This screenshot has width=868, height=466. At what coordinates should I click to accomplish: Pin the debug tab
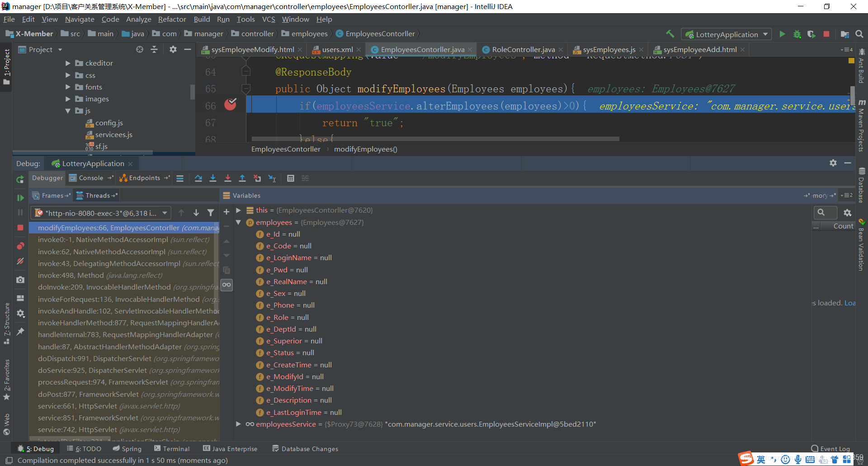tap(20, 332)
